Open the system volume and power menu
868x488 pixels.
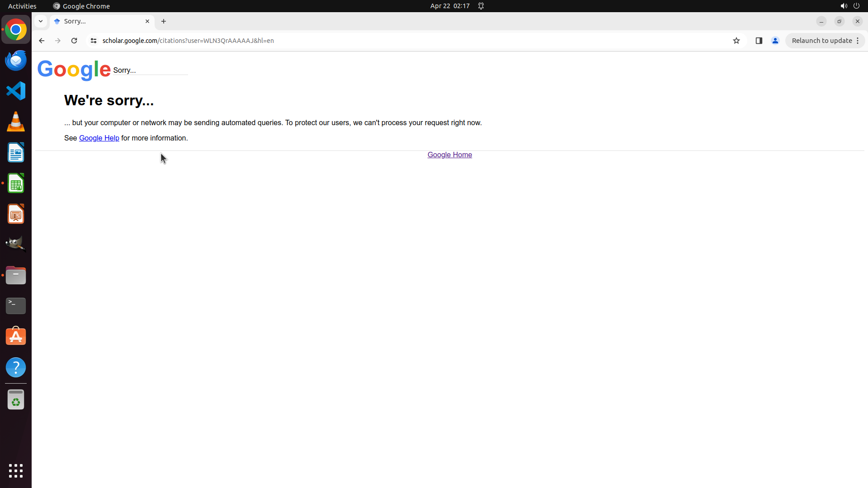coord(850,6)
